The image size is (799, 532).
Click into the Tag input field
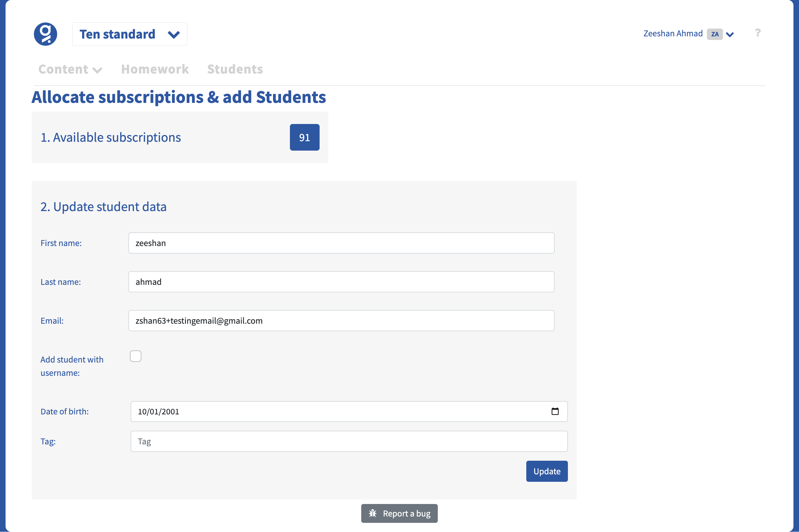[x=349, y=441]
